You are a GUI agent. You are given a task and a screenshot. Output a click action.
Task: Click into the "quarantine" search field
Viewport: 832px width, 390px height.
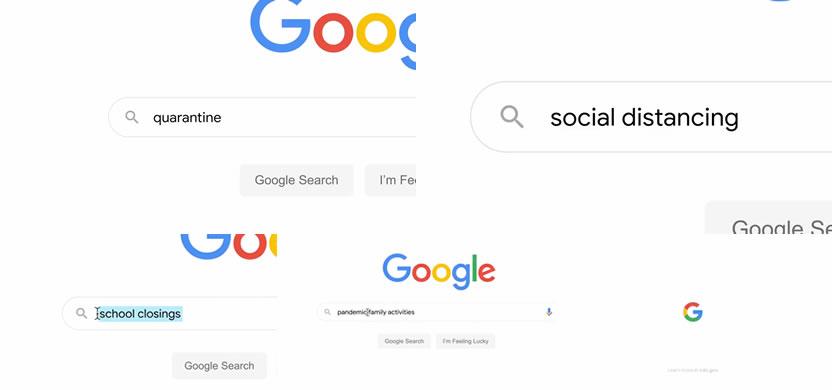click(262, 117)
